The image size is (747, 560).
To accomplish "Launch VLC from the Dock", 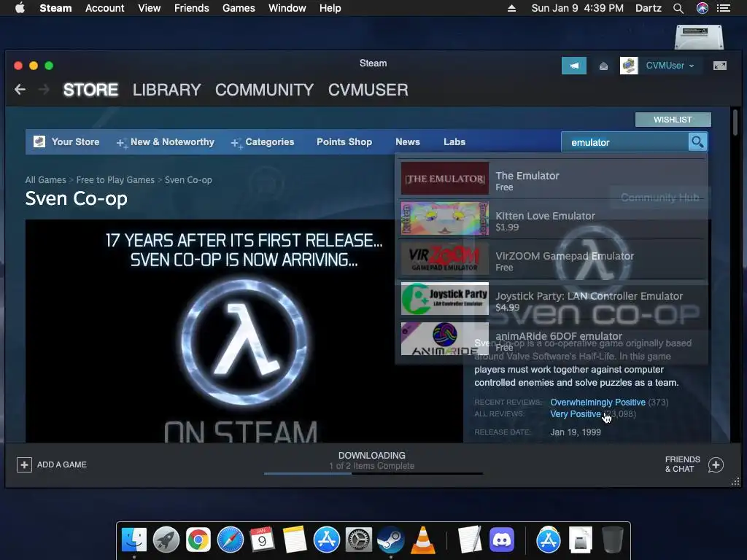I will pos(422,540).
